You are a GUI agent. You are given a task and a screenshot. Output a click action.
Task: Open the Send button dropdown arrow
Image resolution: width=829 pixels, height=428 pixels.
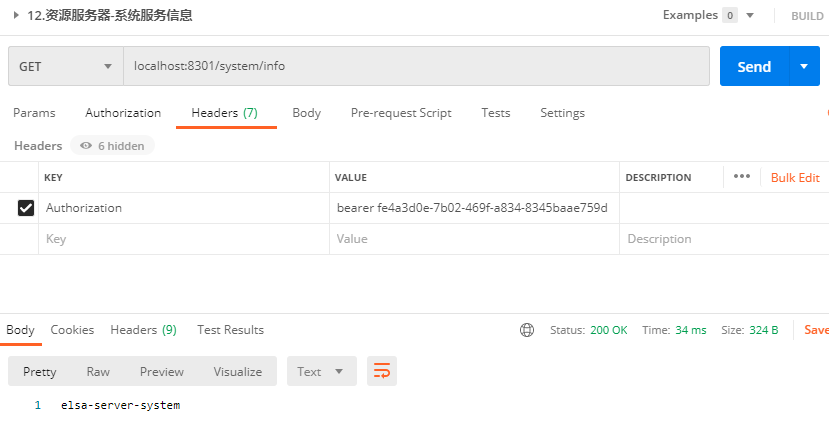[804, 67]
